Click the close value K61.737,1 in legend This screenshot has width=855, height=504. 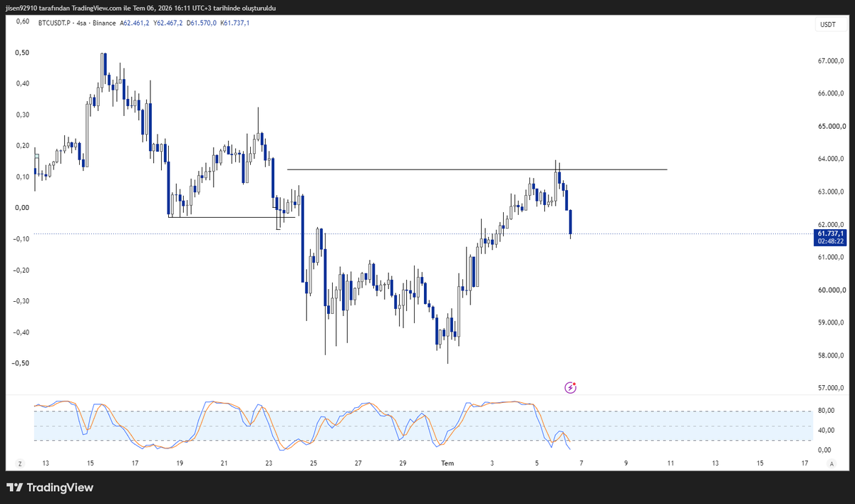[235, 23]
